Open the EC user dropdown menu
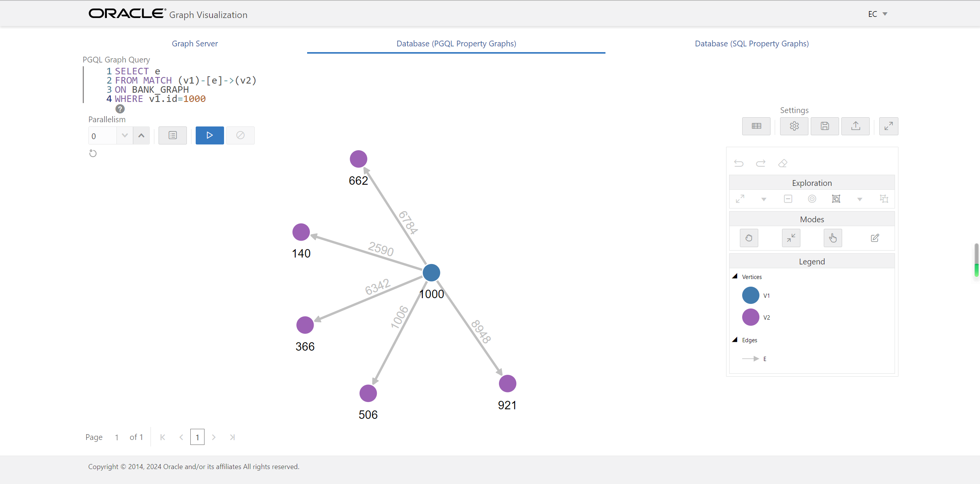Screen dimensions: 980x484 pyautogui.click(x=877, y=14)
